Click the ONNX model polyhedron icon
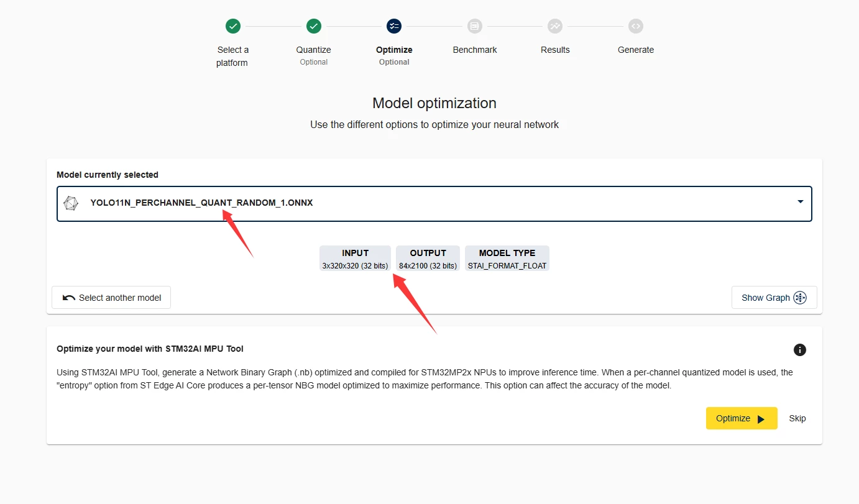The width and height of the screenshot is (859, 504). [x=71, y=203]
